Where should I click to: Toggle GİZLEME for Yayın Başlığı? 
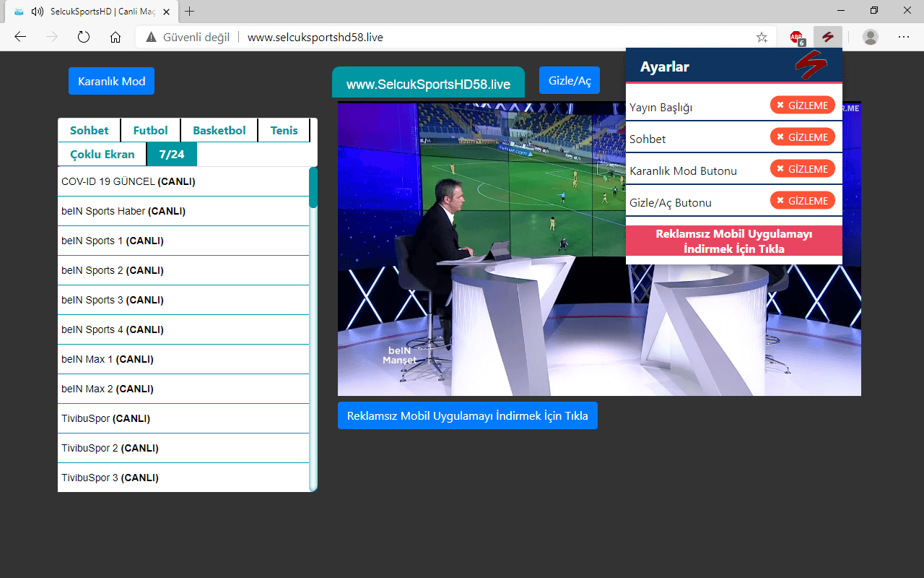pyautogui.click(x=803, y=105)
